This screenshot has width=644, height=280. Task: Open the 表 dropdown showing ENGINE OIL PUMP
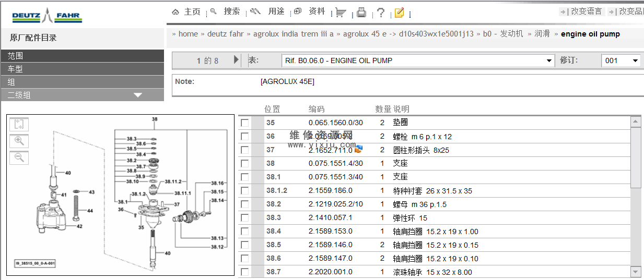click(x=418, y=60)
